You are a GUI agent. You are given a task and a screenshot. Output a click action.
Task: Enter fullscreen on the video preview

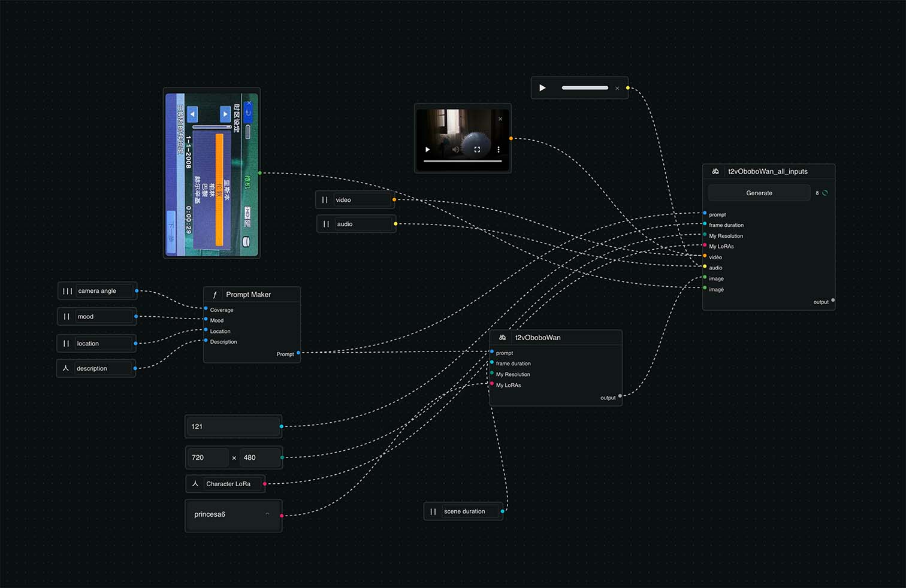point(477,150)
